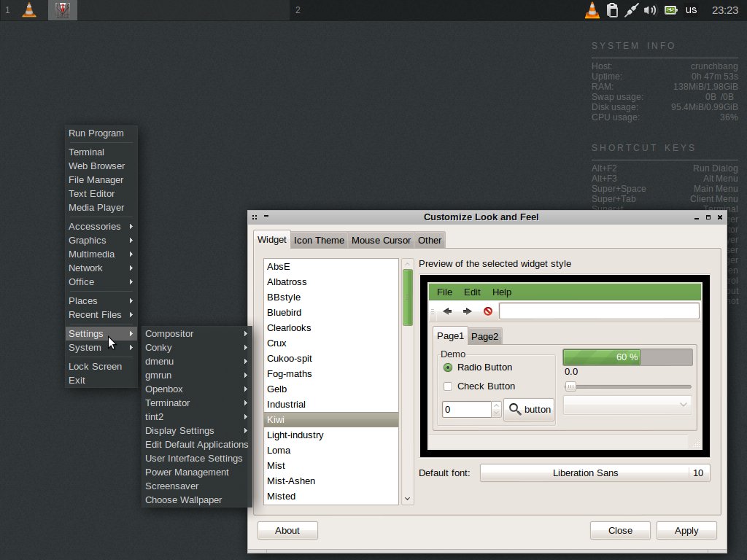Switch to the Other tab
This screenshot has width=747, height=560.
tap(430, 241)
